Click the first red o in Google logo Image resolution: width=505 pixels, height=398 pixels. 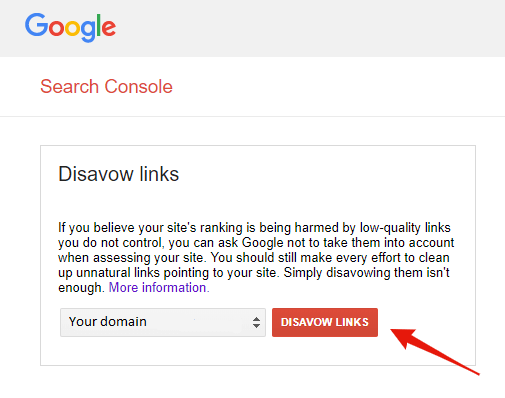(56, 28)
